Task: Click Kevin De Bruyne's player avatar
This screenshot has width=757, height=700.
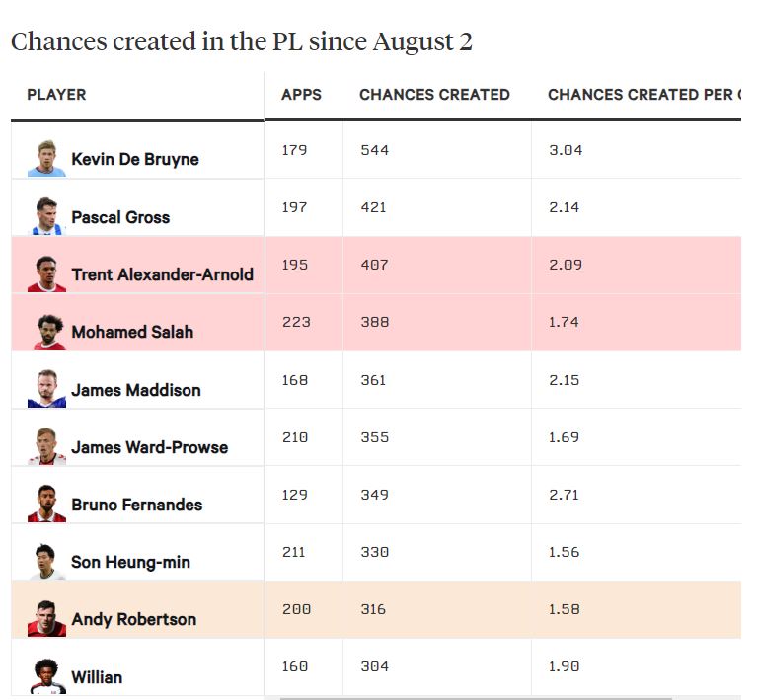Action: (x=46, y=158)
